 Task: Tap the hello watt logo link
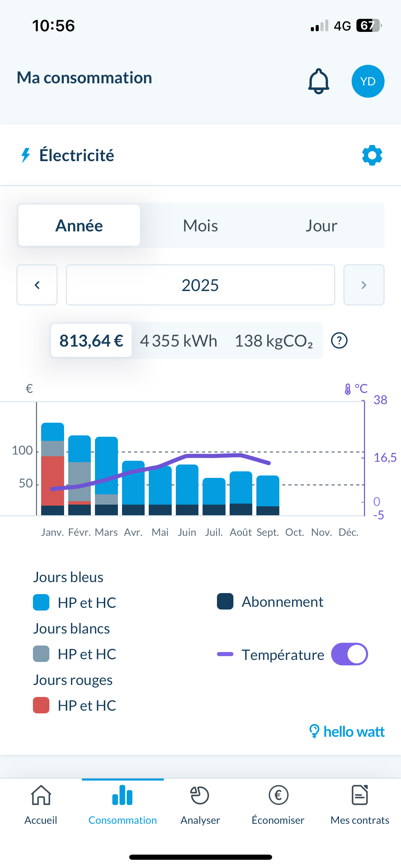(x=347, y=732)
